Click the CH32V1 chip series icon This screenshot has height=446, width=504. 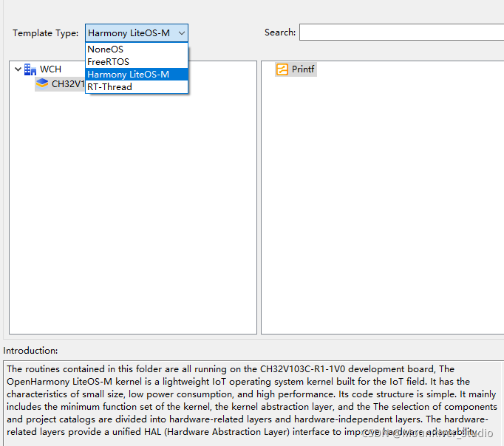click(42, 83)
